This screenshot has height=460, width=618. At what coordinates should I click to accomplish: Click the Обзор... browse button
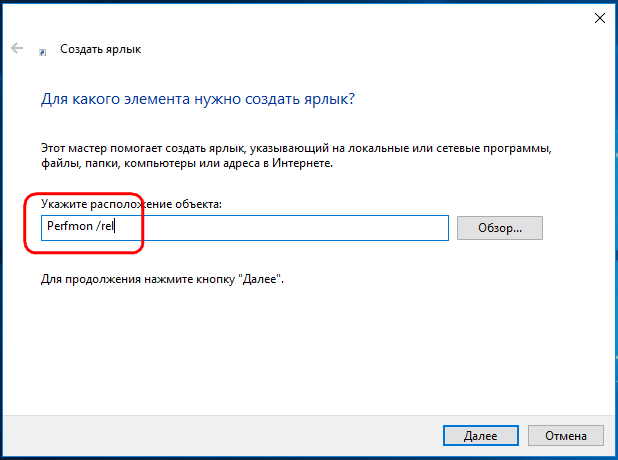pyautogui.click(x=499, y=228)
